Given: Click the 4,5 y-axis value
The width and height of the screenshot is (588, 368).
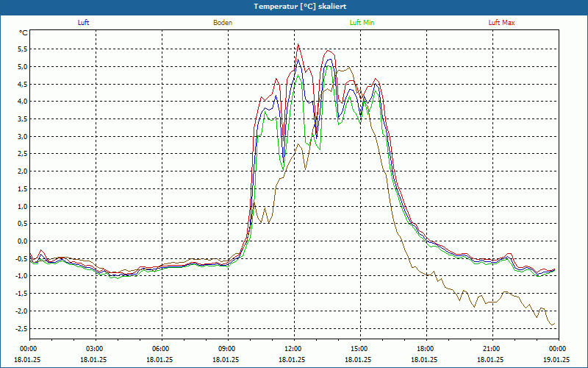Looking at the screenshot, I should click(22, 84).
